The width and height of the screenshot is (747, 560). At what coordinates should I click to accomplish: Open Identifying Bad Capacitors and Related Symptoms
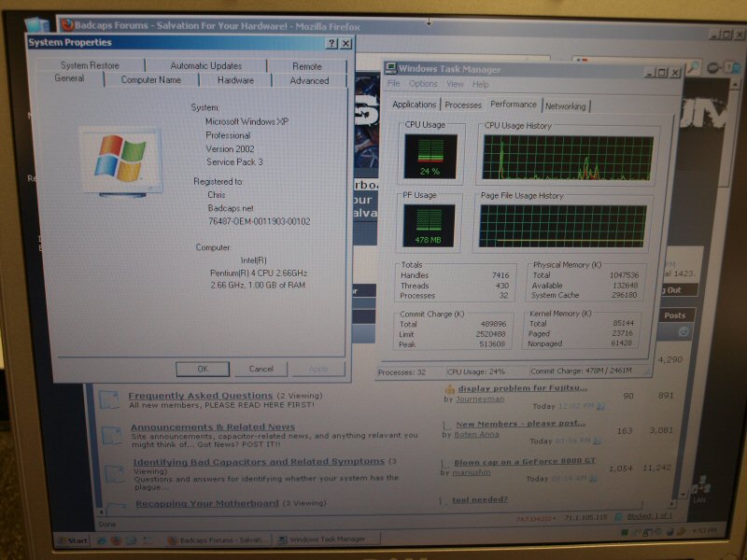tap(259, 461)
